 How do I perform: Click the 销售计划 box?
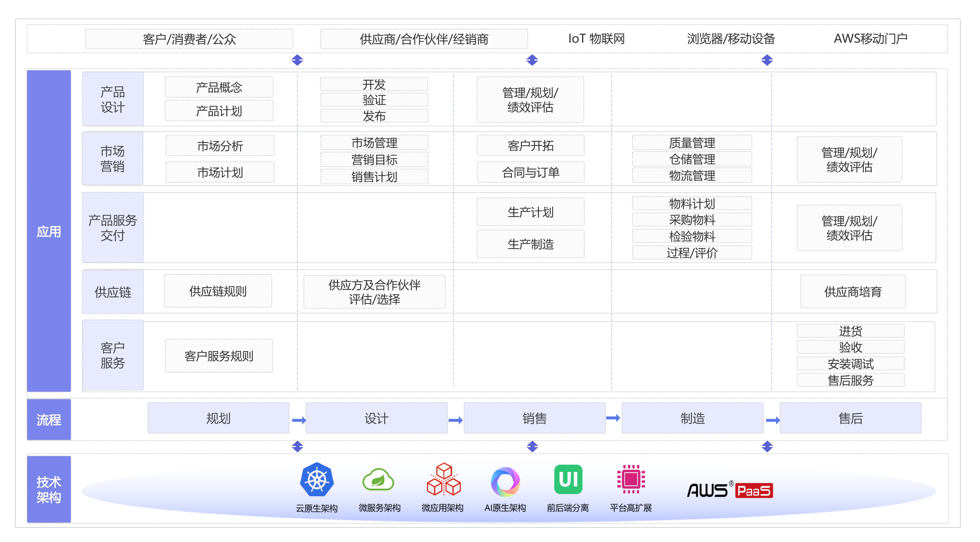pyautogui.click(x=374, y=177)
